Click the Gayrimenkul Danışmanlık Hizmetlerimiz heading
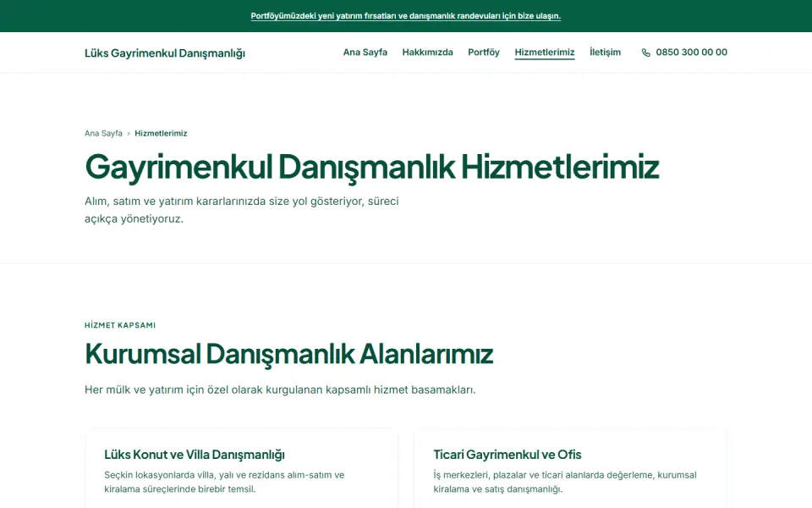This screenshot has height=508, width=812. [x=372, y=167]
